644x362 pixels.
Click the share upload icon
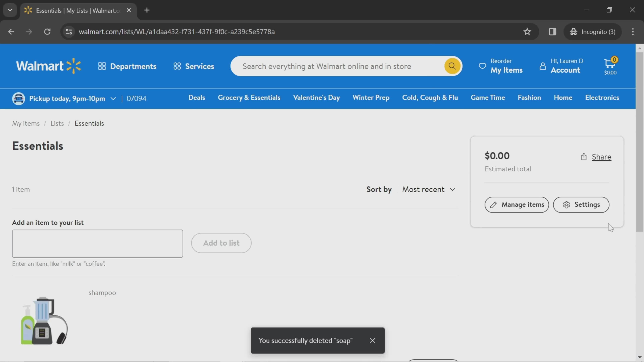(584, 157)
